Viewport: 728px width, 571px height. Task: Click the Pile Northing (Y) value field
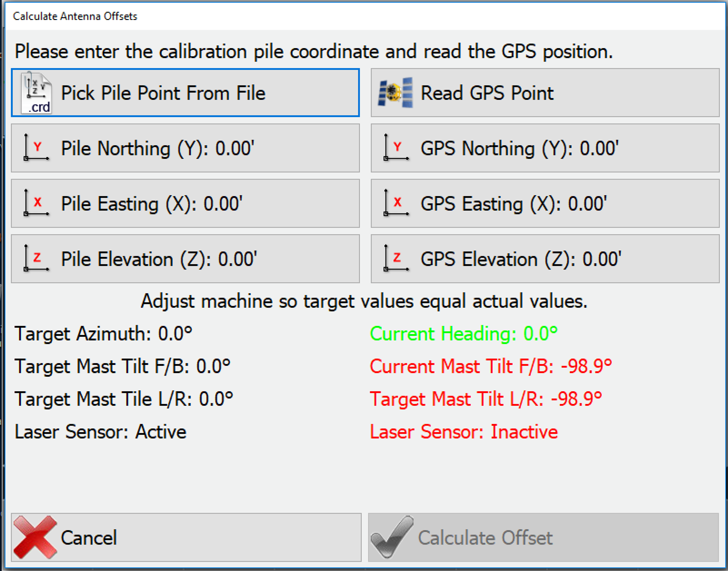(184, 148)
